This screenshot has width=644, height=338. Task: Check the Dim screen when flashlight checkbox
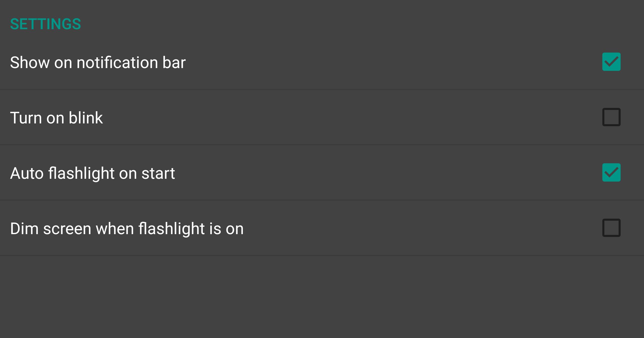point(611,228)
